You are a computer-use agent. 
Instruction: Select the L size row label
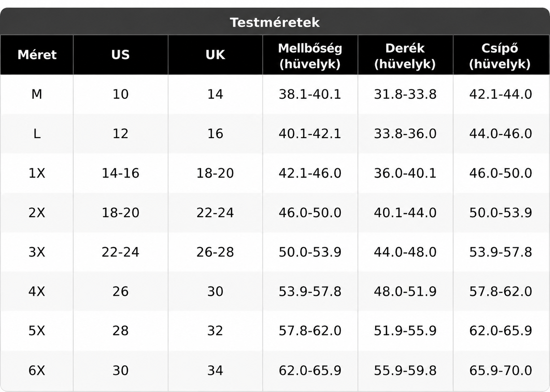coord(37,134)
